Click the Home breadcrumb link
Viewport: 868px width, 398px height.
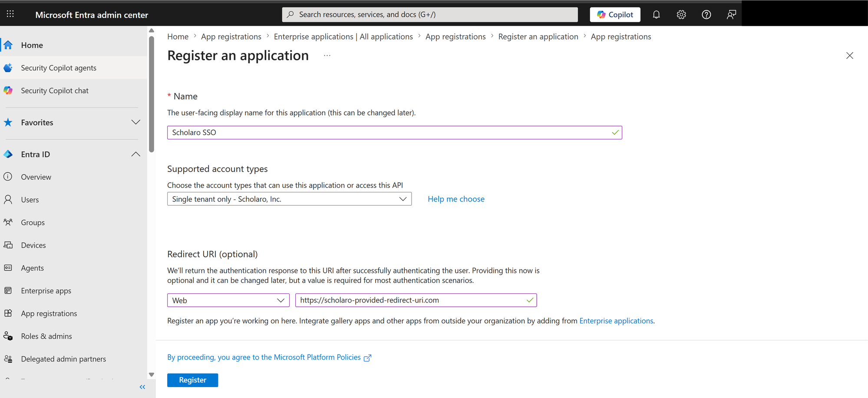coord(178,36)
